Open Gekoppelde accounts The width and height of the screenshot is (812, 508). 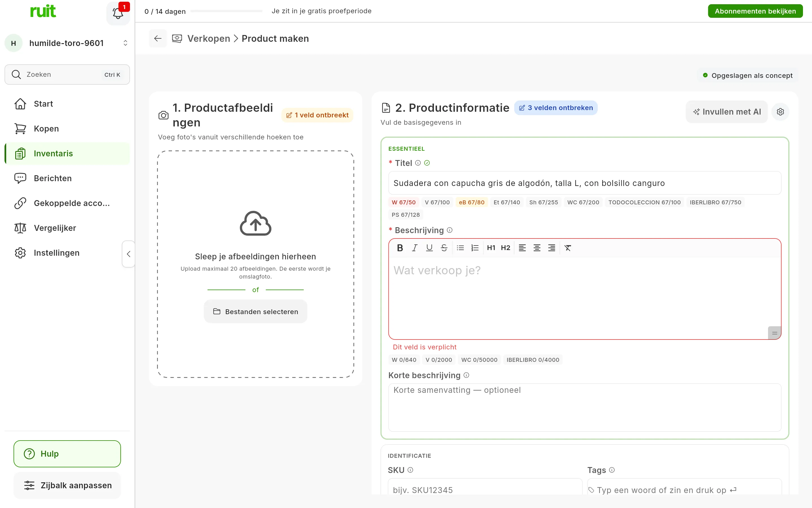point(67,203)
